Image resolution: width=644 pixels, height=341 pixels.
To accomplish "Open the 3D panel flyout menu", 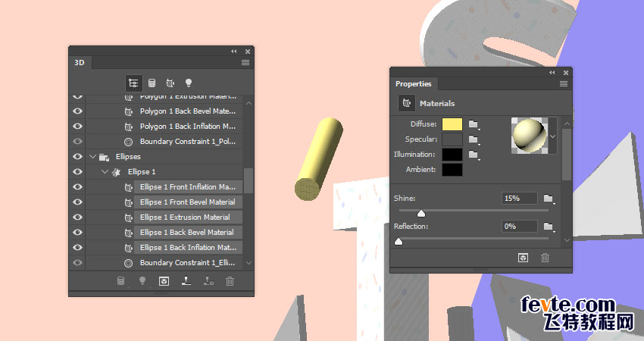I will [245, 62].
